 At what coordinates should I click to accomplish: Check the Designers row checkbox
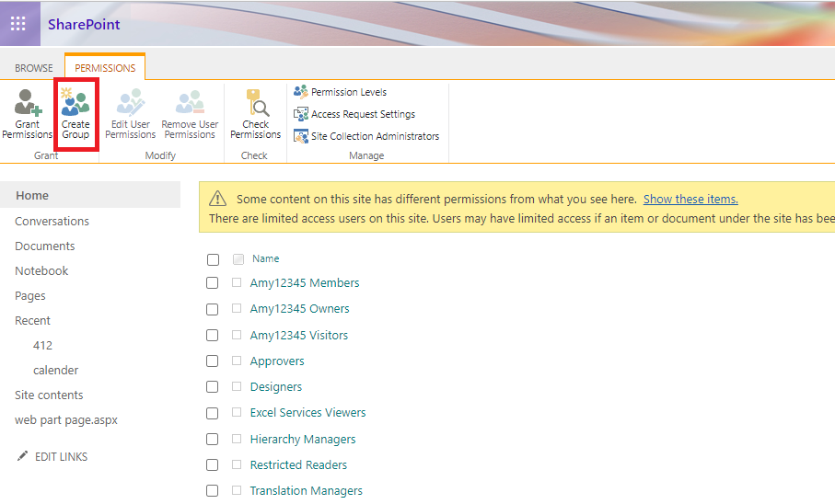click(x=212, y=386)
